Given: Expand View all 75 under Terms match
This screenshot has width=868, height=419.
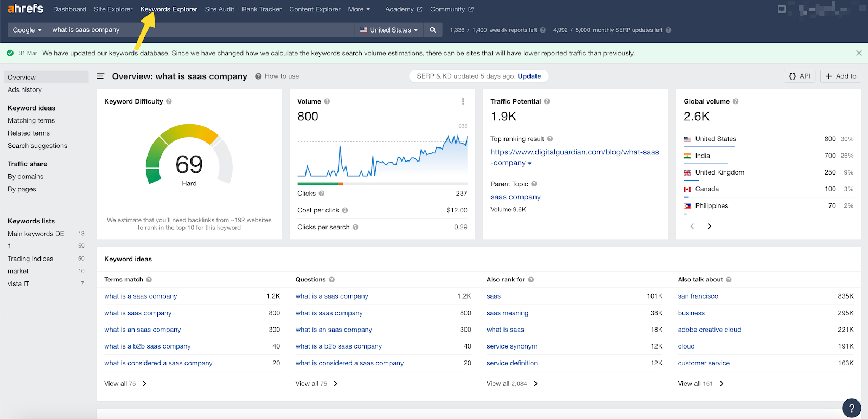Looking at the screenshot, I should point(125,383).
